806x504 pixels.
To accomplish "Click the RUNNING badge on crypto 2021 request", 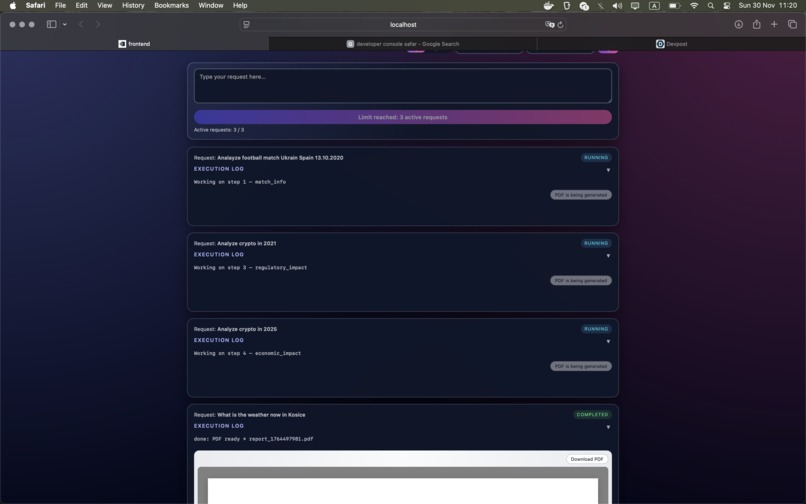I will coord(596,243).
